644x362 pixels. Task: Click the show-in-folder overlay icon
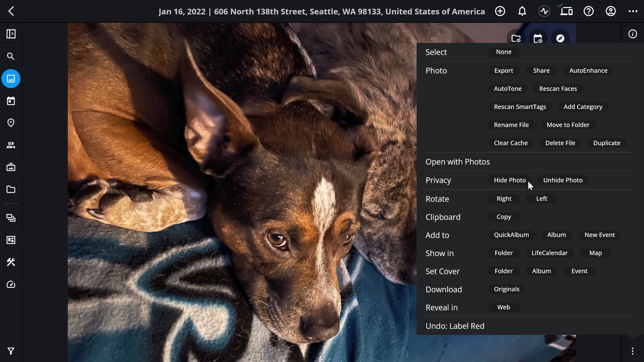coord(516,38)
